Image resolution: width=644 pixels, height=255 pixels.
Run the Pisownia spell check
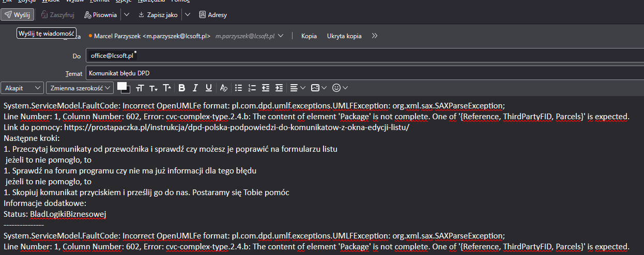(x=101, y=15)
